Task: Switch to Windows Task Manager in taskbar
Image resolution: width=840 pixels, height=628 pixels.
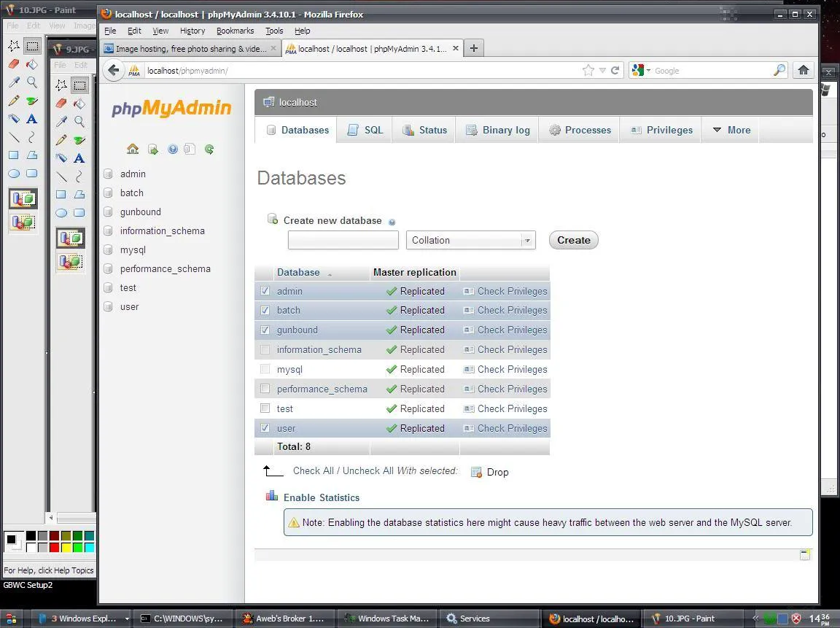Action: [386, 619]
